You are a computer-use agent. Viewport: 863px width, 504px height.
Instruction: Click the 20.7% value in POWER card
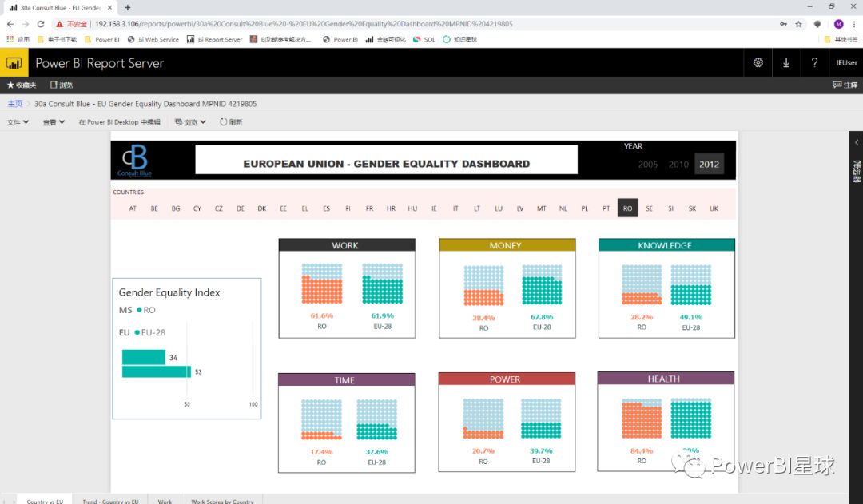[x=483, y=450]
